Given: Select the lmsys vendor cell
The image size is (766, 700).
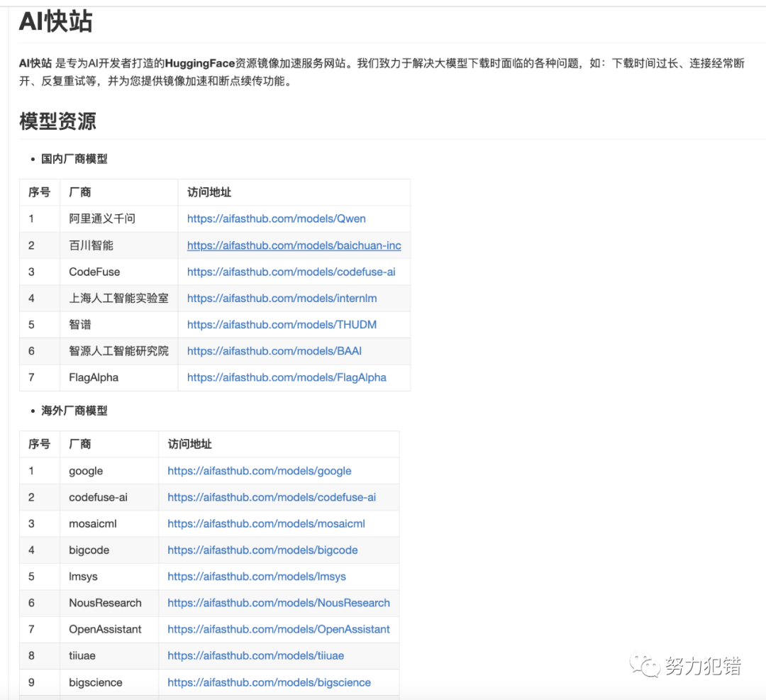Looking at the screenshot, I should 109,577.
